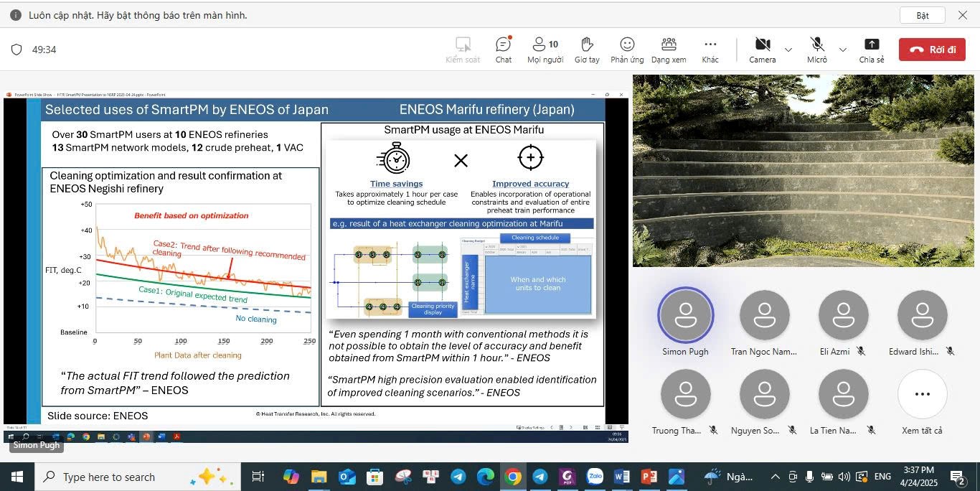Image resolution: width=980 pixels, height=491 pixels.
Task: Click the tray microphone indicator
Action: pos(810,477)
